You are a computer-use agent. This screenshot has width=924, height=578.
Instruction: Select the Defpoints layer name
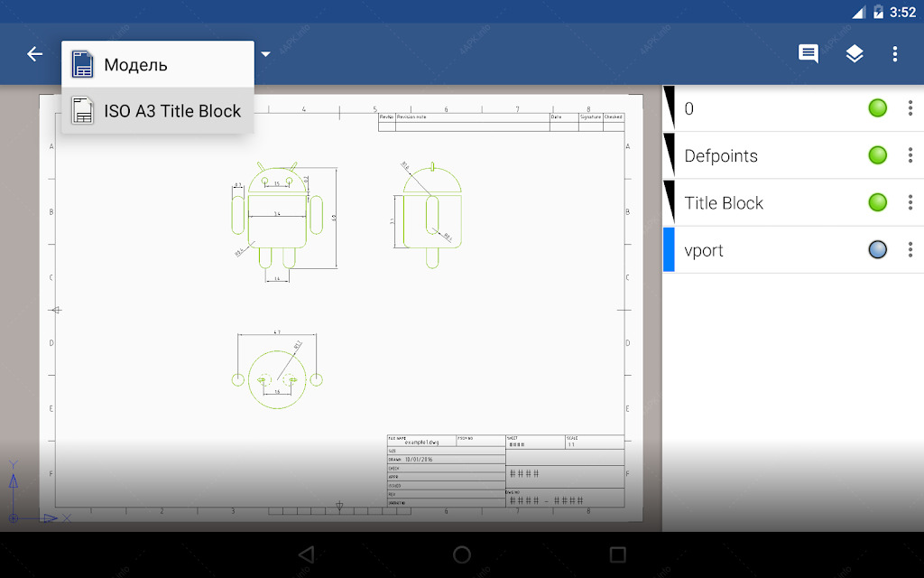click(721, 155)
